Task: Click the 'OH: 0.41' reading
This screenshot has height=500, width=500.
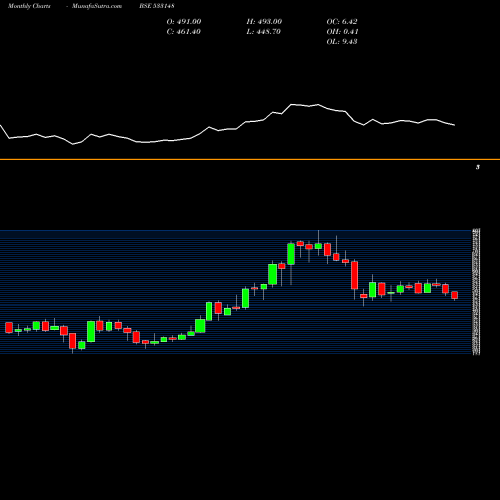Action: click(342, 32)
